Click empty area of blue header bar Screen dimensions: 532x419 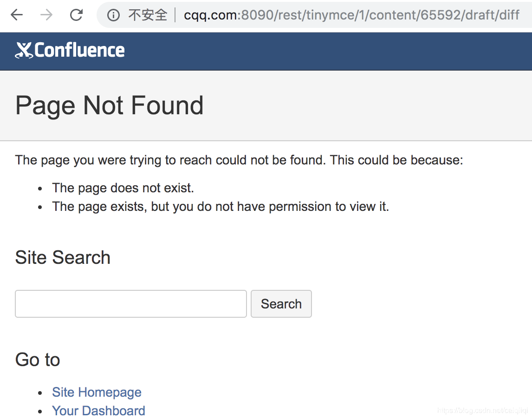[325, 51]
